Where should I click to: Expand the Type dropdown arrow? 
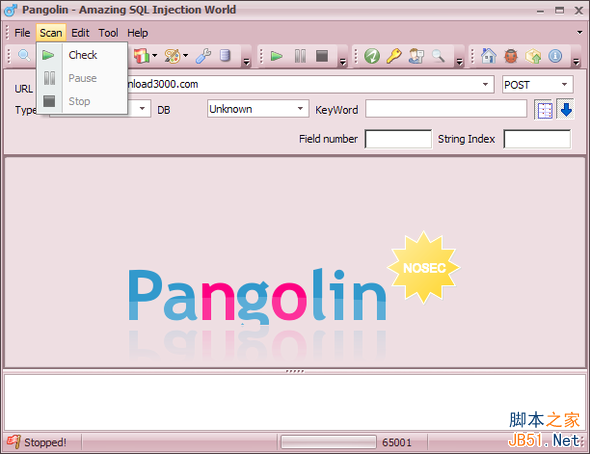pos(142,109)
